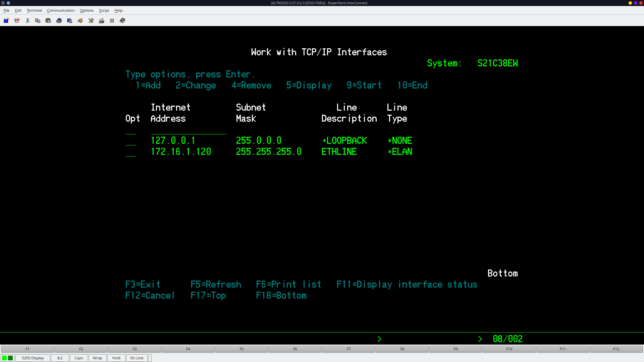The height and width of the screenshot is (362, 644).
Task: Click the disconnect session icon
Action: 17,20
